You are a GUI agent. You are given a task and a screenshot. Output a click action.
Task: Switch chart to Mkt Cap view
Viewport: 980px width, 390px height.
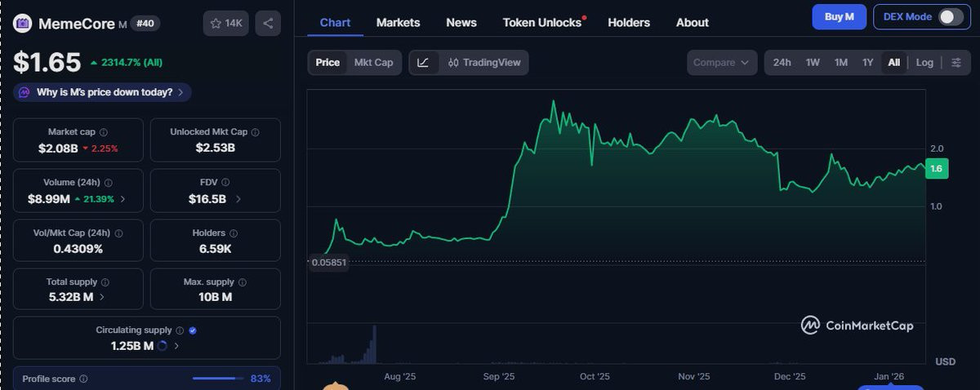pyautogui.click(x=373, y=62)
